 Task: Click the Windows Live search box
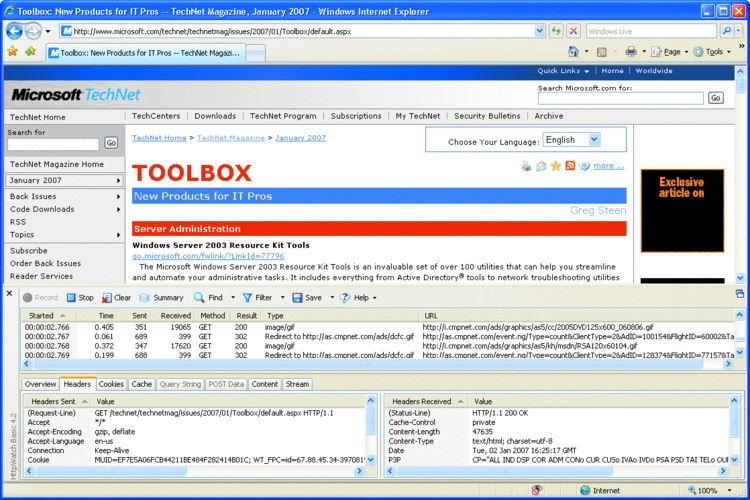pyautogui.click(x=651, y=32)
